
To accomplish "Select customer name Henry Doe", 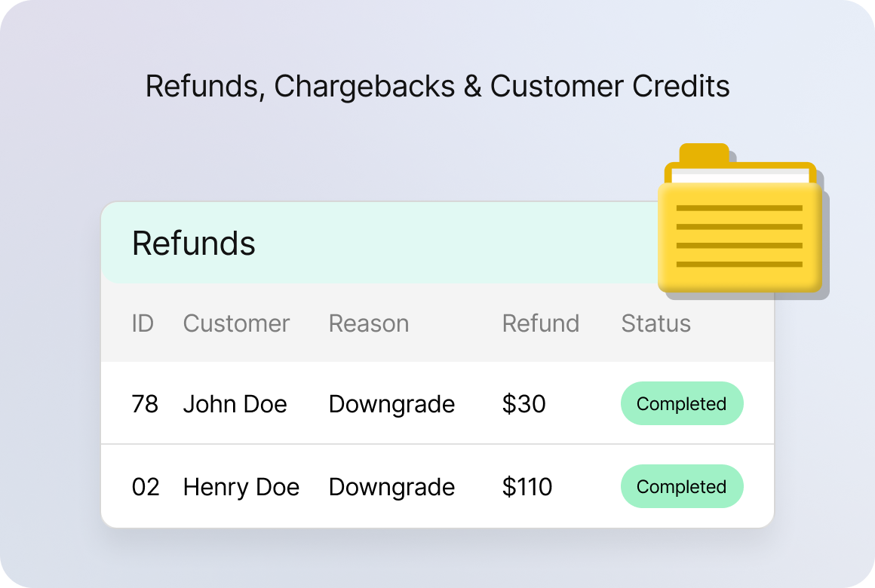I will coord(241,487).
